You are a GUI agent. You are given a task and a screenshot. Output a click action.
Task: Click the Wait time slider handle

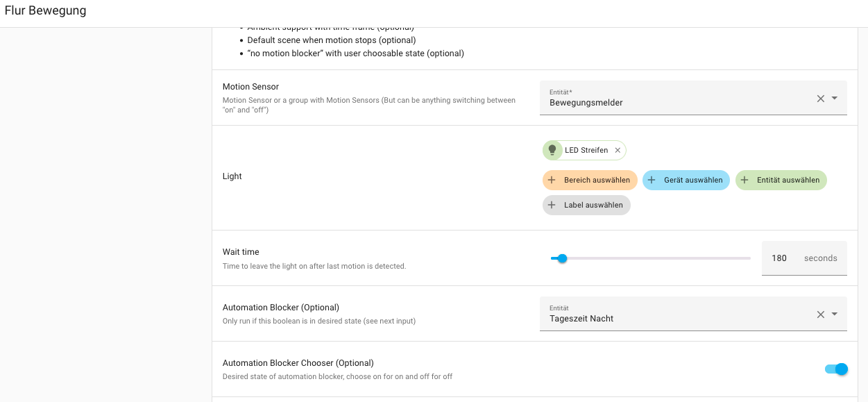click(563, 258)
